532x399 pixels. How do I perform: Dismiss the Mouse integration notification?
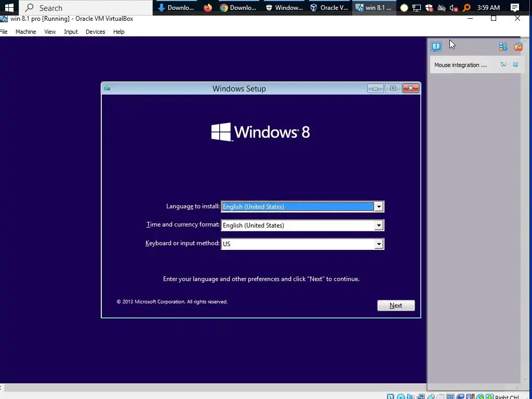click(515, 64)
